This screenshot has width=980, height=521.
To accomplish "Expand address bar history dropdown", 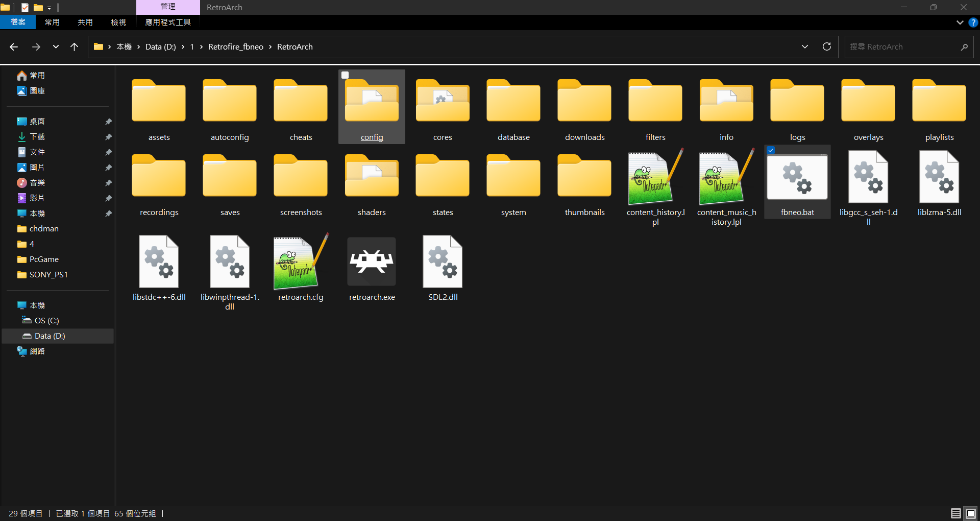I will pyautogui.click(x=805, y=46).
